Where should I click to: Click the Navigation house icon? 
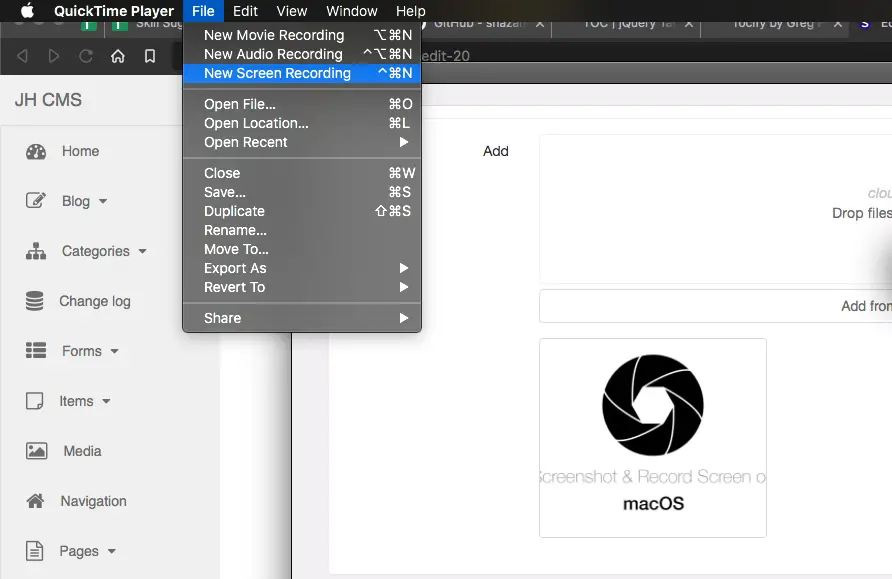click(35, 501)
